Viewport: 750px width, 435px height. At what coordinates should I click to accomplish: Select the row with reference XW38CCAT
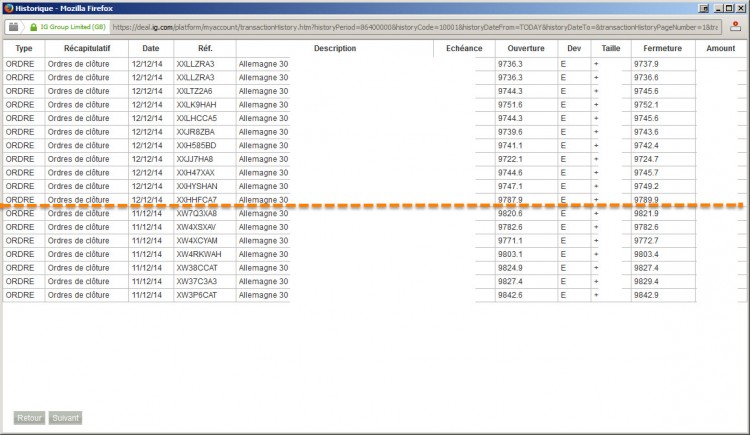[375, 268]
